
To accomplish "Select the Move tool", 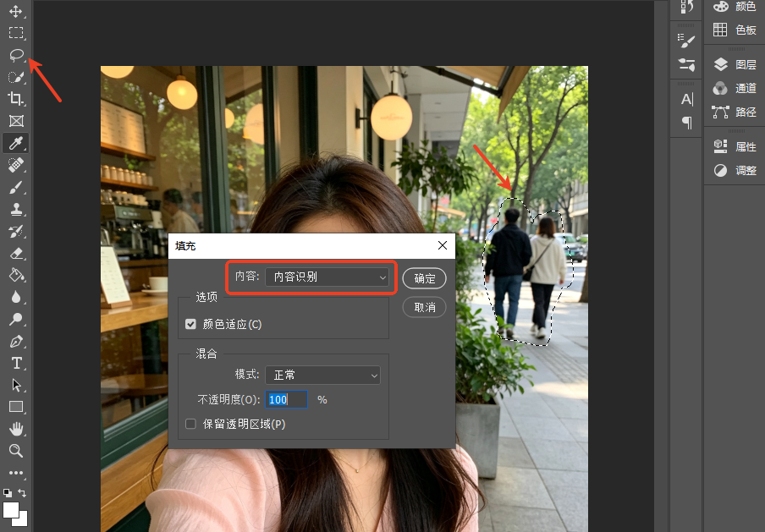I will (15, 11).
